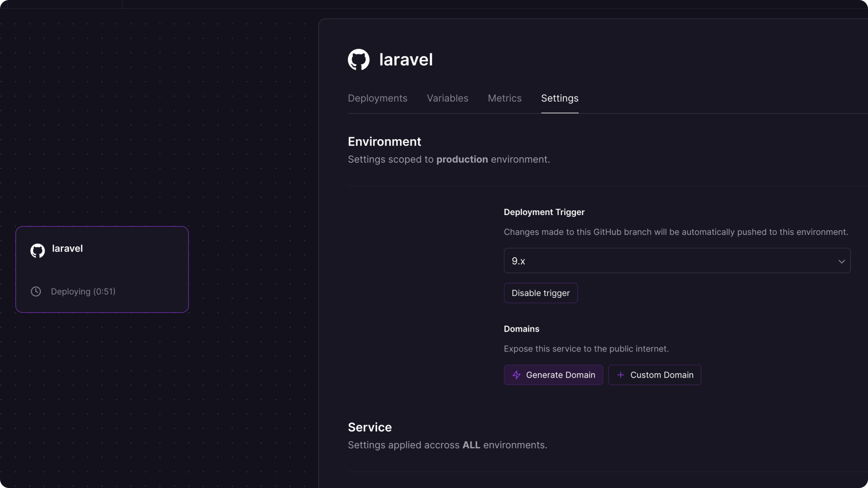Select the laravel service card on canvas
The height and width of the screenshot is (488, 868).
click(102, 270)
